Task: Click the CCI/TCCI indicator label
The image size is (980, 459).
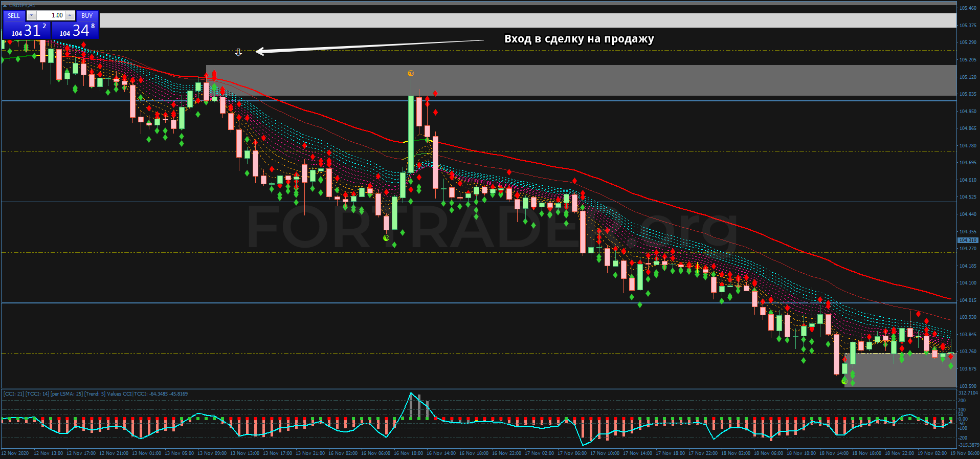Action: [96, 394]
